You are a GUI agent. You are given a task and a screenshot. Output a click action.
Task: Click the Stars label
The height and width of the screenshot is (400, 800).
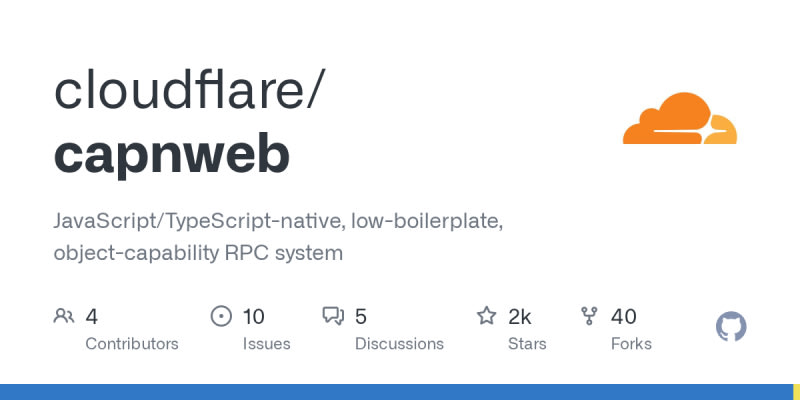[527, 343]
